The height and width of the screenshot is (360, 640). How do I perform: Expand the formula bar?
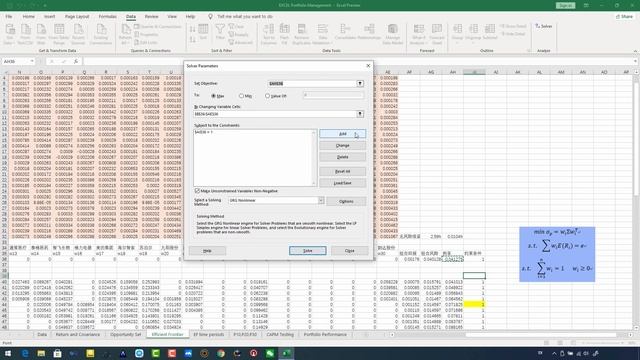(x=636, y=61)
